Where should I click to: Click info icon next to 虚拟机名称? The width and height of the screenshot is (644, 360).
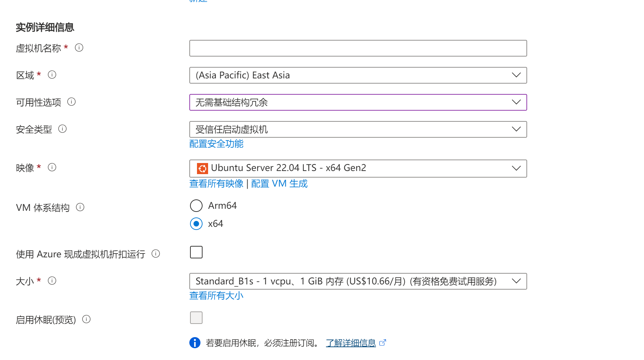(x=79, y=48)
